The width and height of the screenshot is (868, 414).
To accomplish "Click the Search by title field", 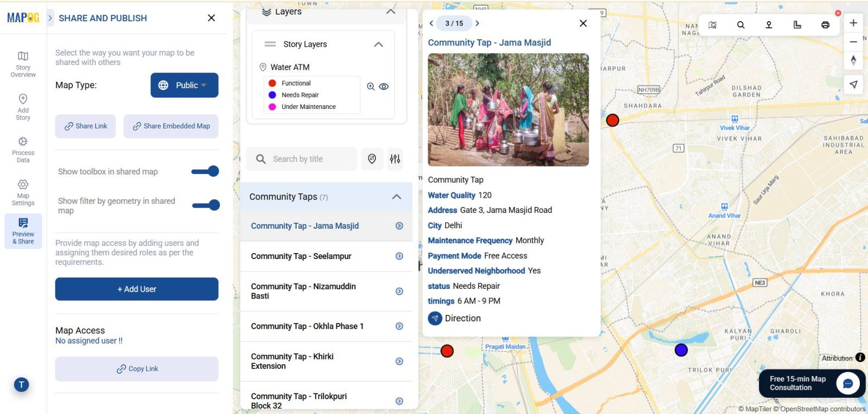I will coord(302,159).
